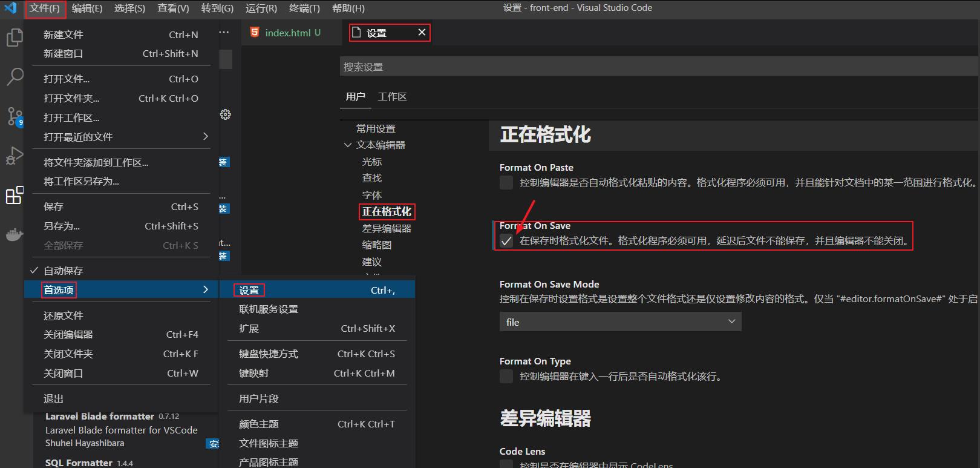This screenshot has width=980, height=468.
Task: Switch to the index.html editor tab
Action: point(293,33)
